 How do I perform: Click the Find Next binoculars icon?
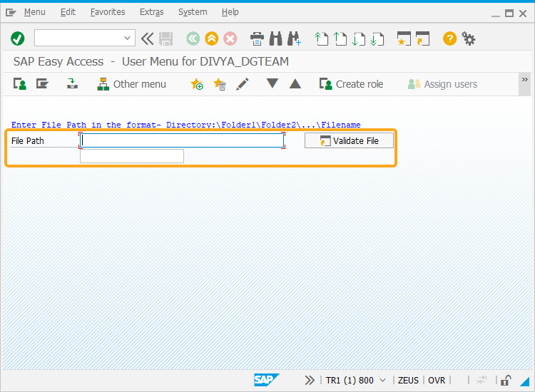coord(294,38)
